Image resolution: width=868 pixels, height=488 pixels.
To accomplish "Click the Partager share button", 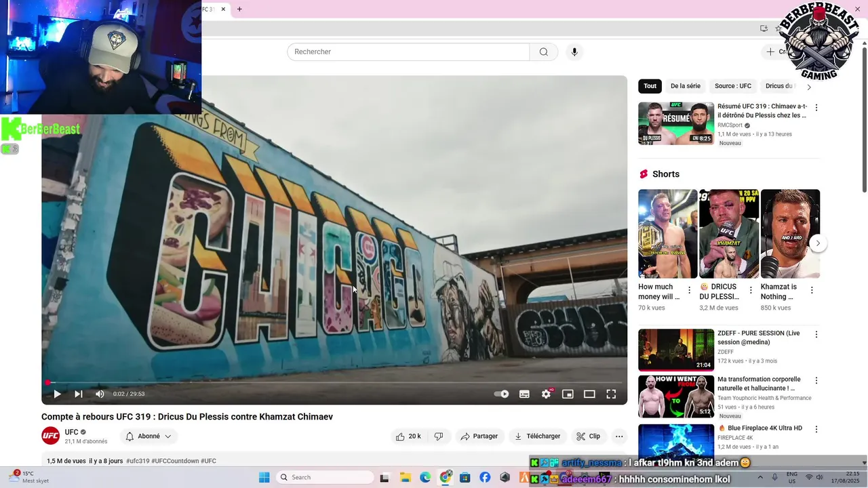I will [479, 436].
